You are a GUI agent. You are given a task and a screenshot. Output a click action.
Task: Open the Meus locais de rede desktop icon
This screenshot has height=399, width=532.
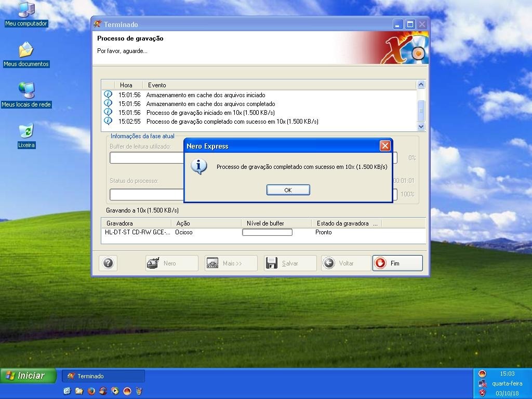26,95
